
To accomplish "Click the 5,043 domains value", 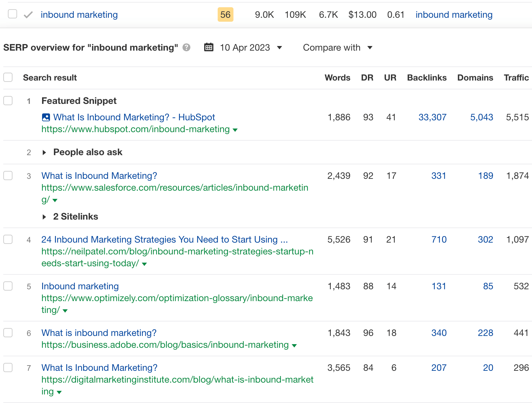I will click(482, 117).
